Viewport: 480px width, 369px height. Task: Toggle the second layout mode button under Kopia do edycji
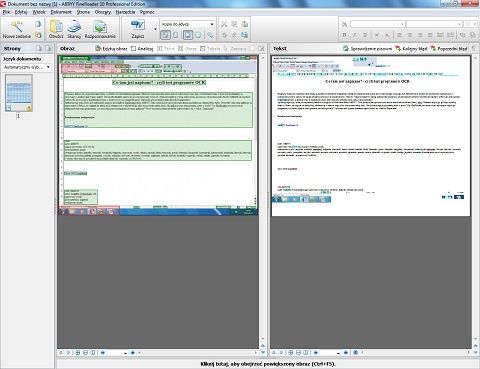click(x=176, y=35)
